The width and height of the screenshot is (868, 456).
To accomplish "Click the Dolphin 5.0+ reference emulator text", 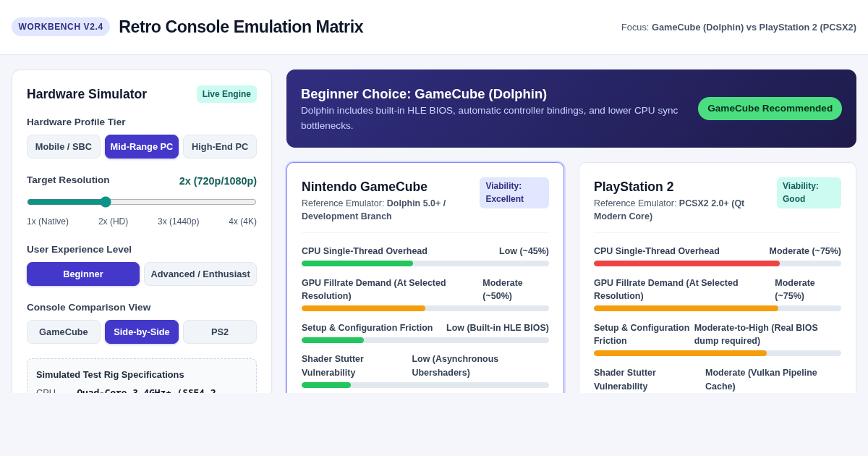I will [x=373, y=210].
